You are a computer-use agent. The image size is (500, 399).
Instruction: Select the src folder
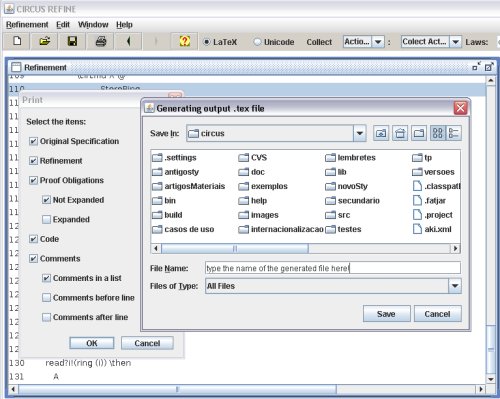pyautogui.click(x=338, y=215)
